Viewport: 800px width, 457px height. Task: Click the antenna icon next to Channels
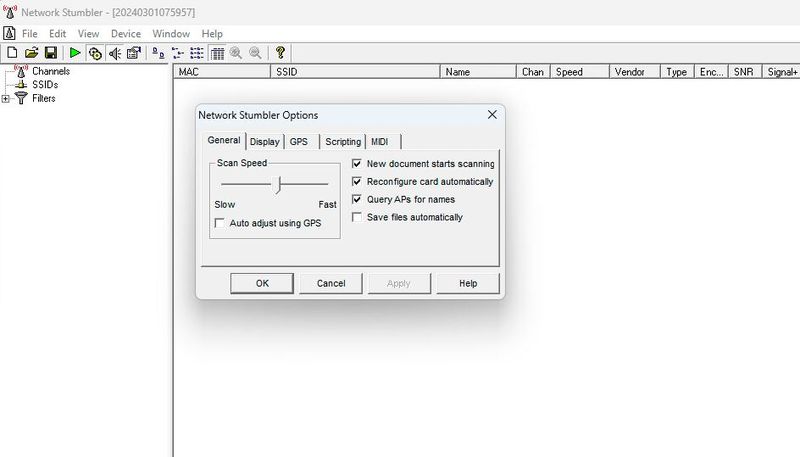click(21, 71)
